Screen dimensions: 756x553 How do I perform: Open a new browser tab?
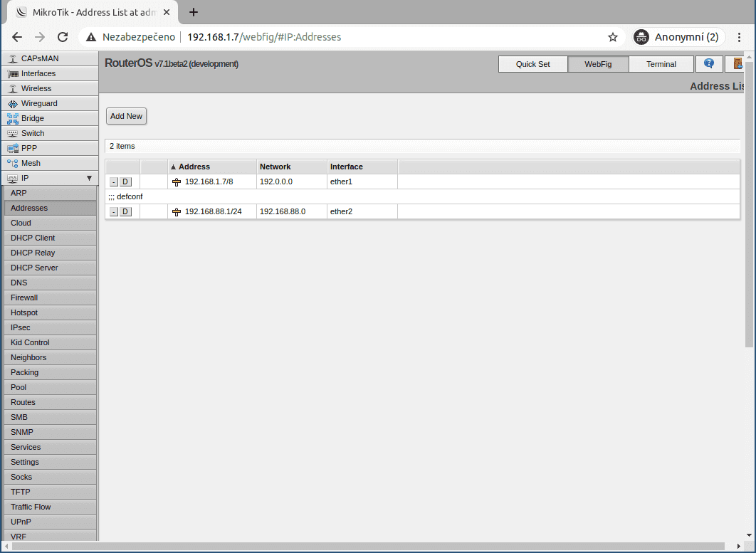[194, 12]
